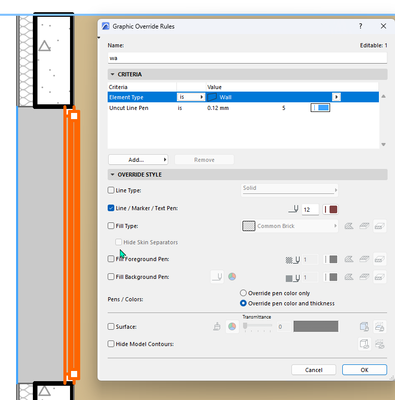395x400 pixels.
Task: Click the color wheel icon next to Surface
Action: (x=232, y=326)
